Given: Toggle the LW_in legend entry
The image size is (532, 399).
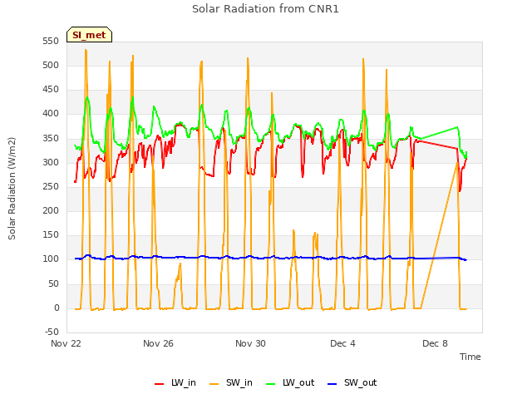Looking at the screenshot, I should coord(175,382).
